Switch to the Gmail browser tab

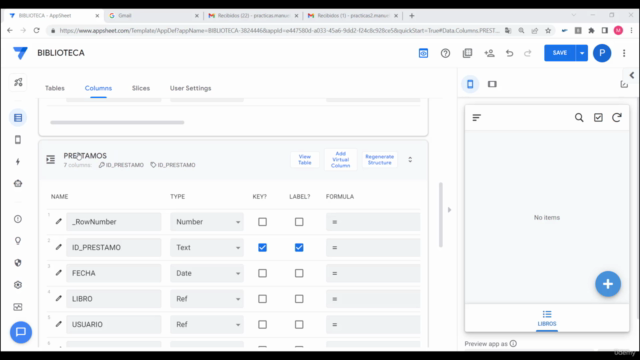(153, 16)
